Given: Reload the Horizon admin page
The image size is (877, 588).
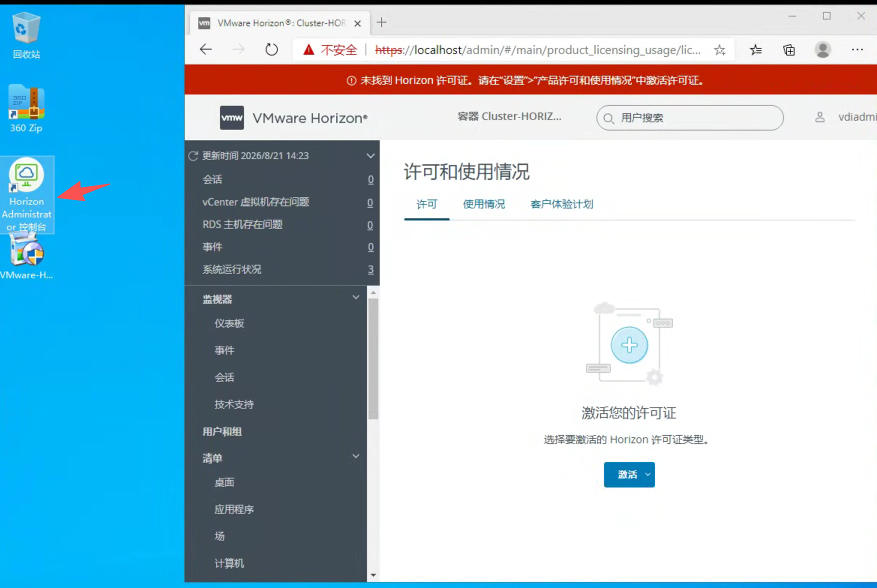Looking at the screenshot, I should click(271, 49).
